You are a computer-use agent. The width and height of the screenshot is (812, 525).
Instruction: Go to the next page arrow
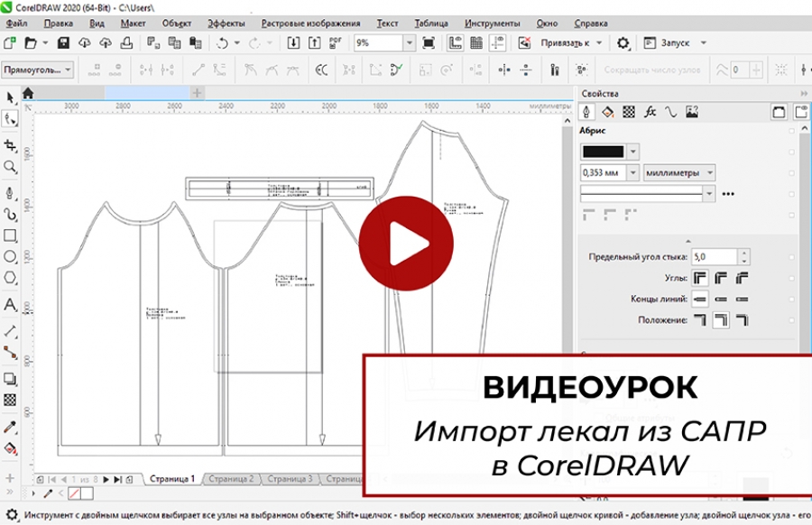(x=106, y=479)
